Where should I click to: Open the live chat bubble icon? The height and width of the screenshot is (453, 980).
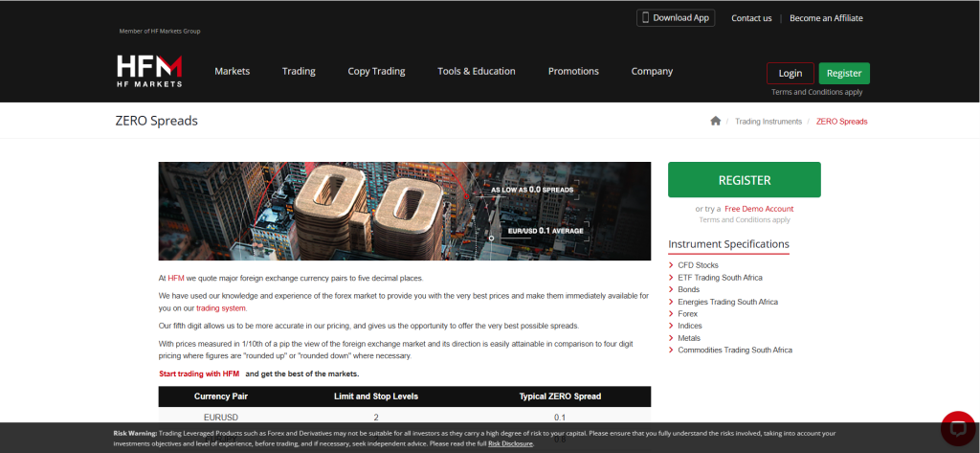[x=956, y=427]
